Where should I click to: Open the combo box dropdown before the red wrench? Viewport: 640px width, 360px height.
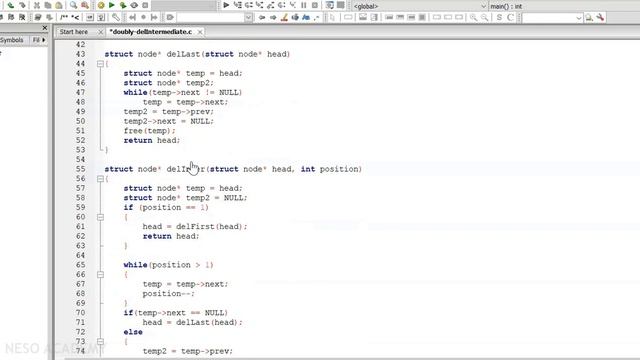pos(578,18)
